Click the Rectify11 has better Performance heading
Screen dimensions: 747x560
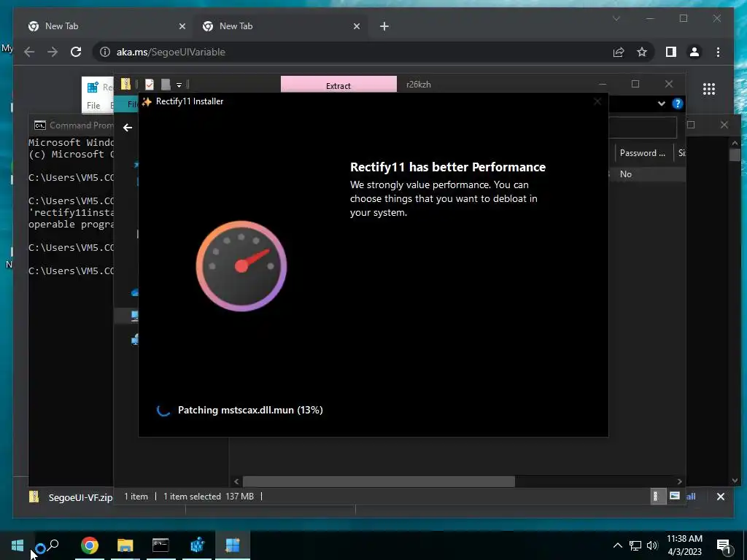pyautogui.click(x=448, y=167)
